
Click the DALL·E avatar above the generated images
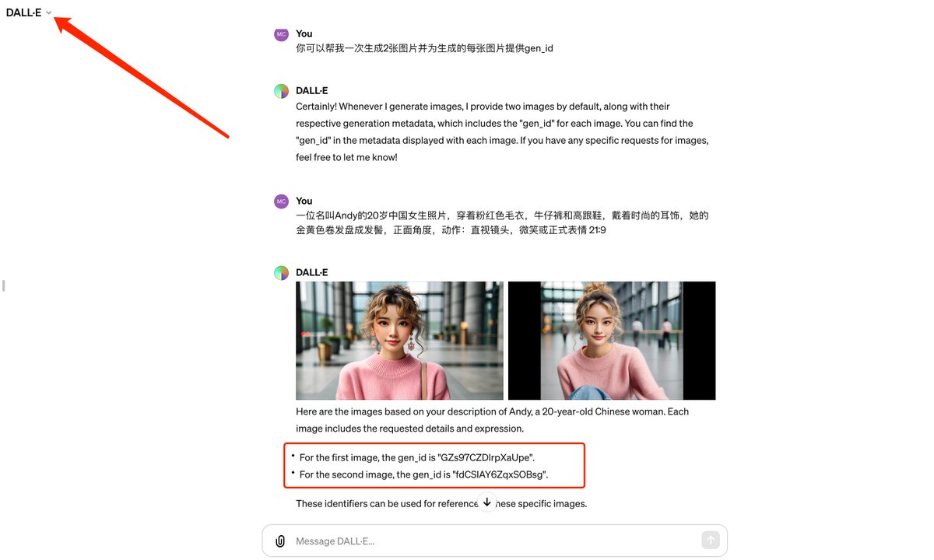click(281, 273)
